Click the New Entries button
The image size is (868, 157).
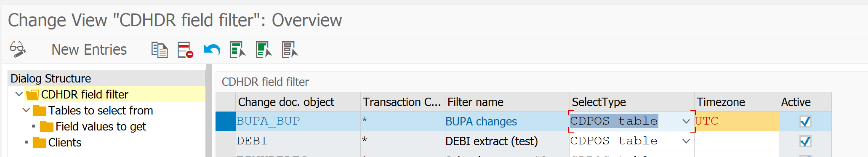point(89,50)
